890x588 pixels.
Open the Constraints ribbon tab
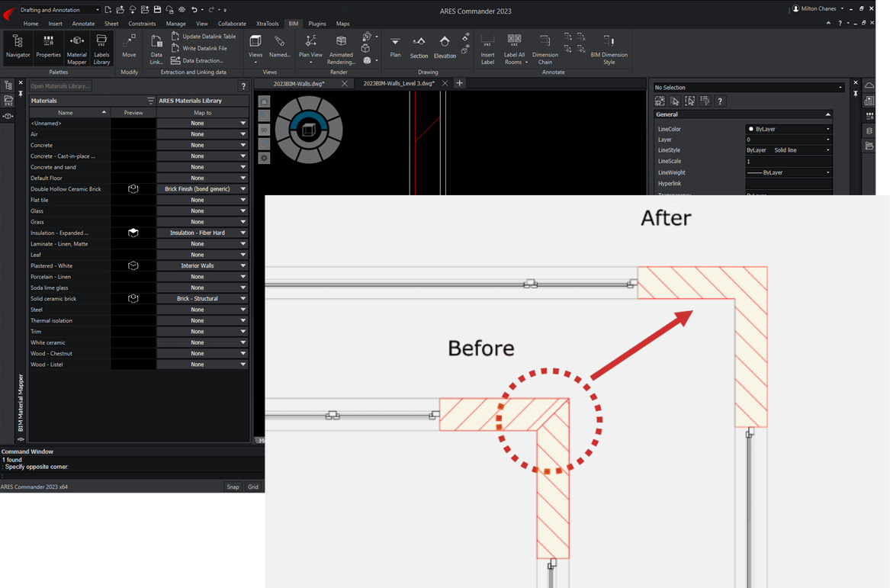coord(142,24)
